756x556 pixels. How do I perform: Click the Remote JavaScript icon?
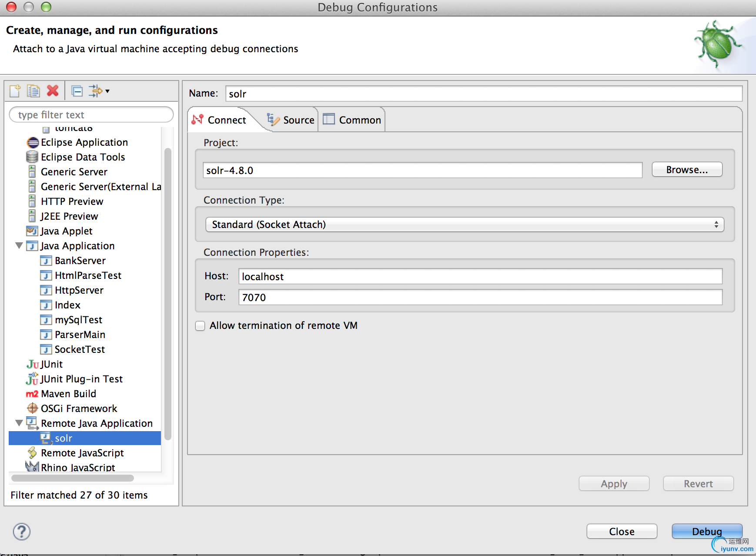click(32, 453)
